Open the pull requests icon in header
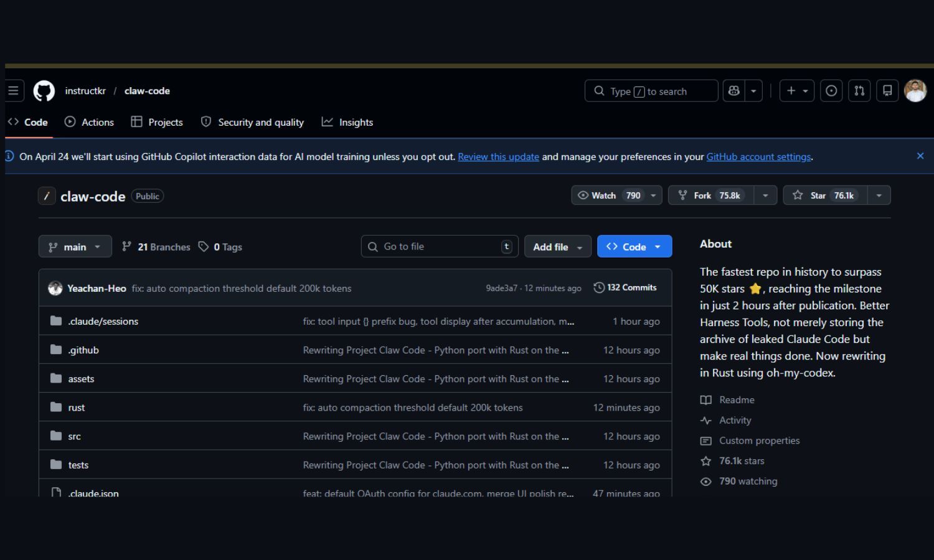The height and width of the screenshot is (560, 934). (x=859, y=91)
